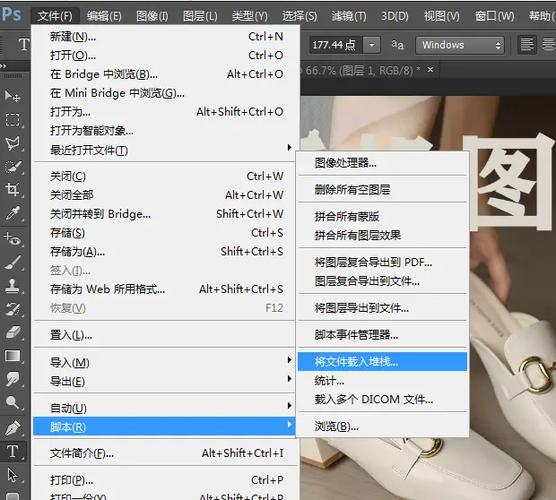The width and height of the screenshot is (556, 500).
Task: Select the Horizontal Type tool
Action: coord(13,451)
